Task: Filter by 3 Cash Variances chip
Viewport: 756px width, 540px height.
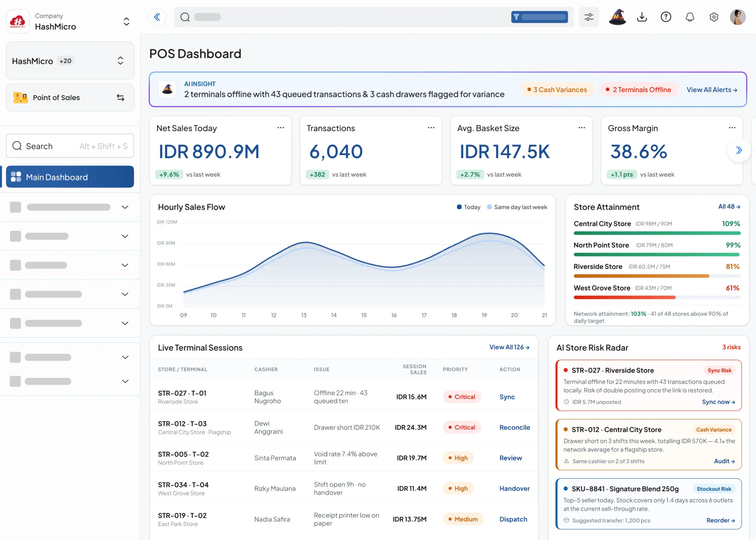Action: point(557,90)
